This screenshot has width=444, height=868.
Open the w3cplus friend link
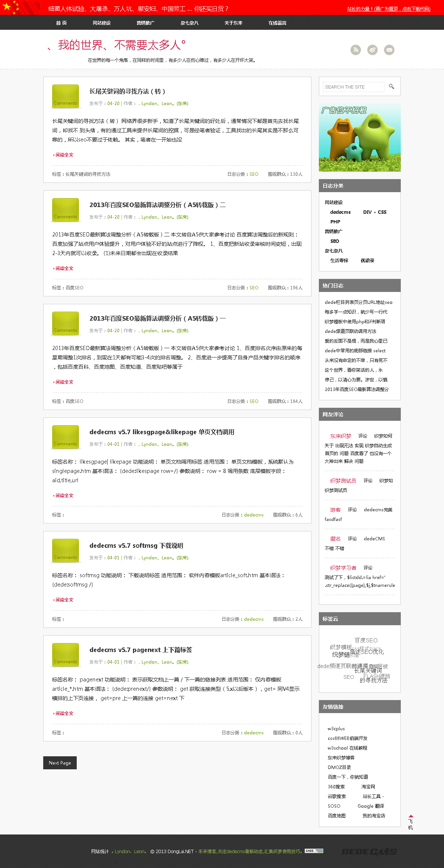[336, 728]
